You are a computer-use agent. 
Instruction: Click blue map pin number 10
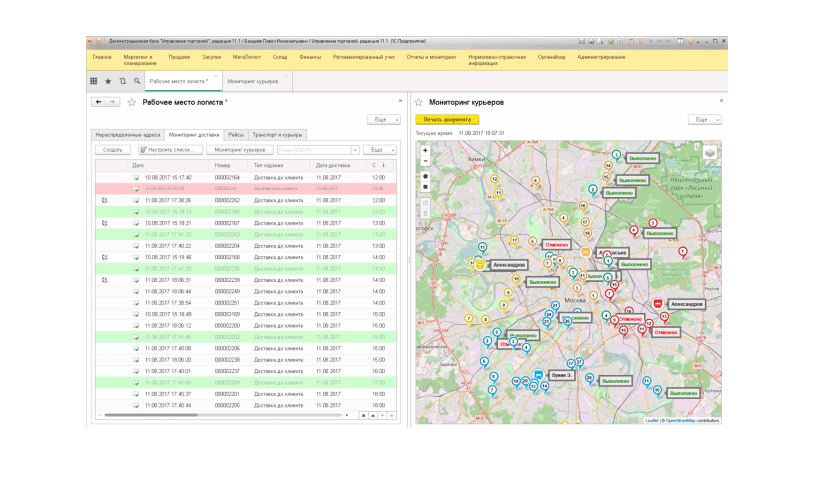click(657, 391)
